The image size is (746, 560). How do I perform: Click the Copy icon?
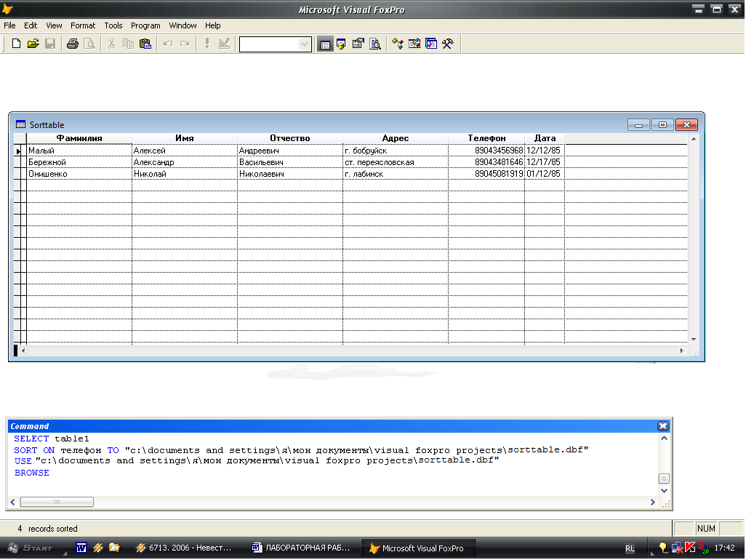[128, 44]
